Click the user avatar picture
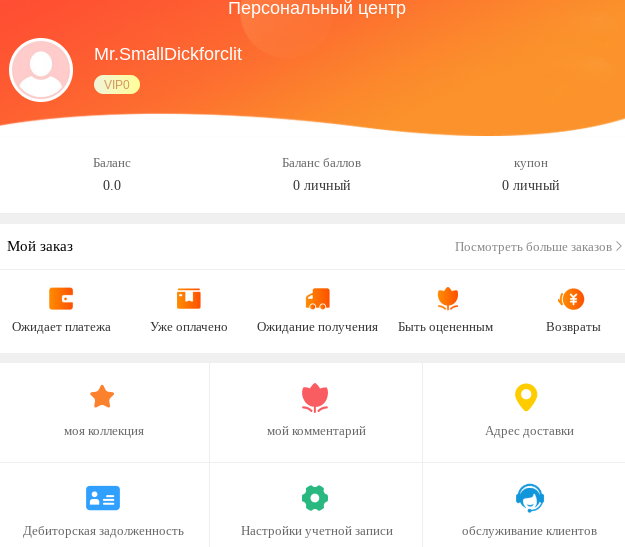 click(41, 70)
